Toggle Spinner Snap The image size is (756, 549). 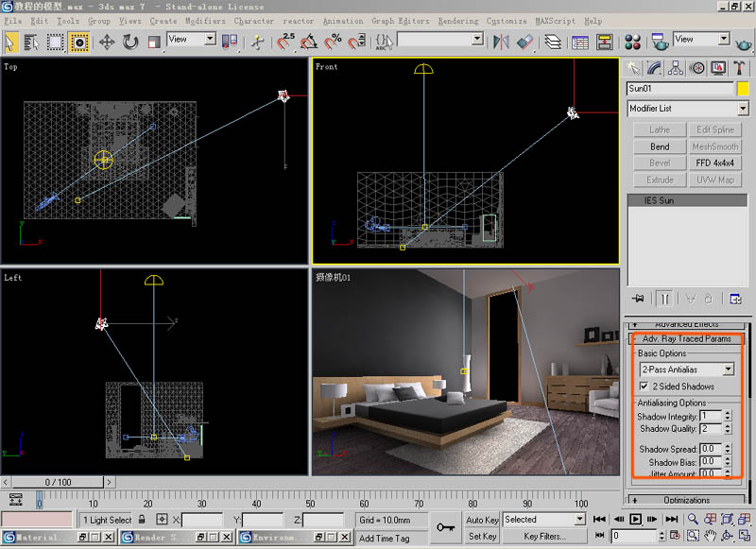tap(357, 42)
